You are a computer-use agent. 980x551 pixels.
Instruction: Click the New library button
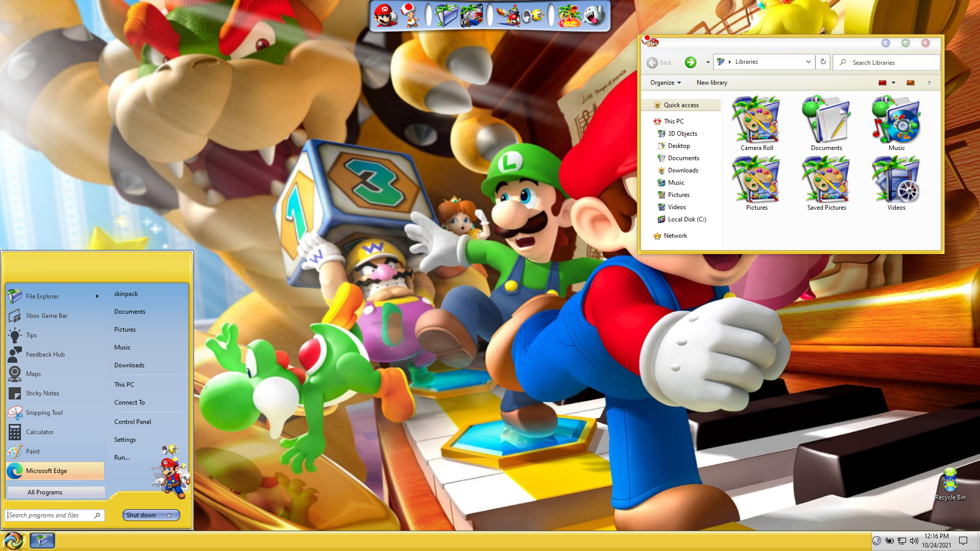pos(712,83)
